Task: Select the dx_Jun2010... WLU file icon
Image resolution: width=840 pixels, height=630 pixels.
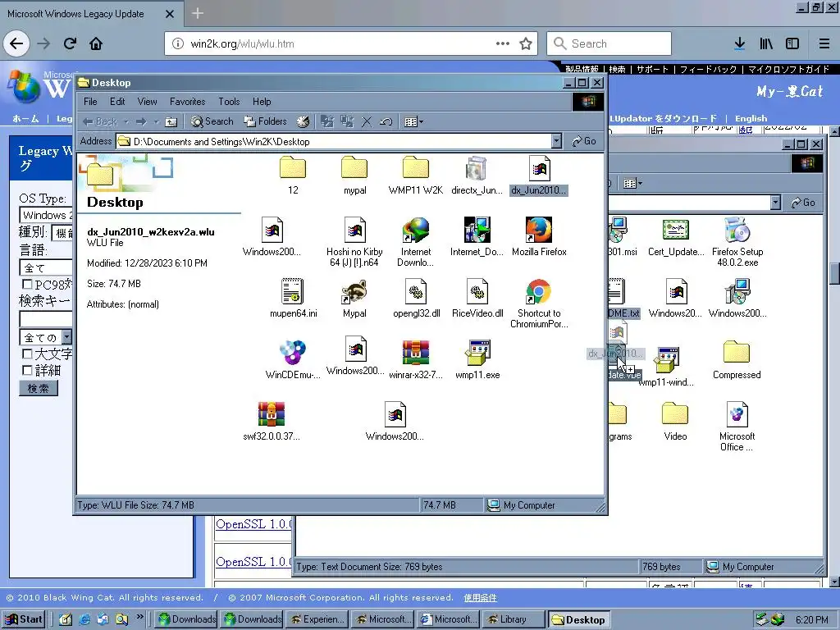Action: click(539, 167)
